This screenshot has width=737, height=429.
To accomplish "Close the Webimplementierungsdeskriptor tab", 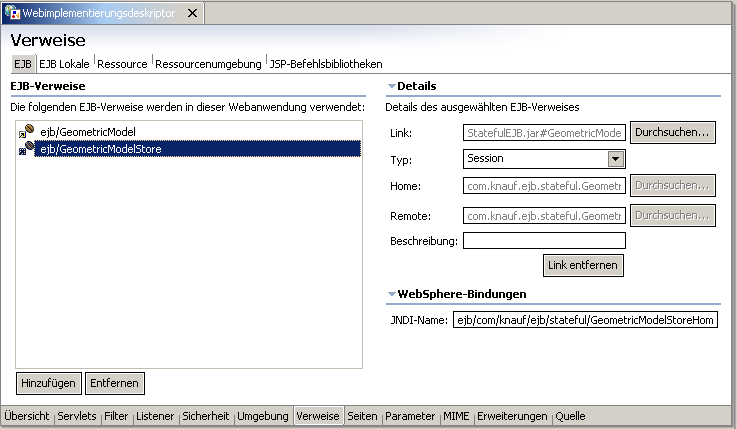I will pos(192,13).
